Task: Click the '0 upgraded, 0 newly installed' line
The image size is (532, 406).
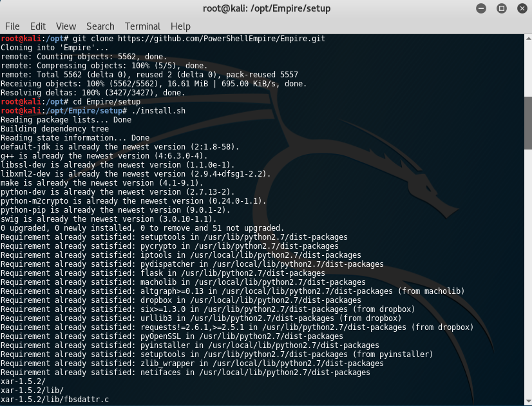Action: tap(142, 227)
